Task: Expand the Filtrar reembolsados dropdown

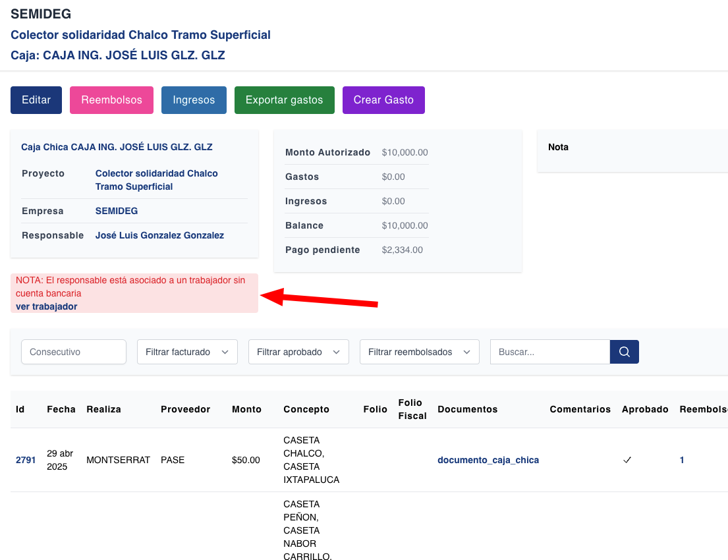Action: pos(419,352)
